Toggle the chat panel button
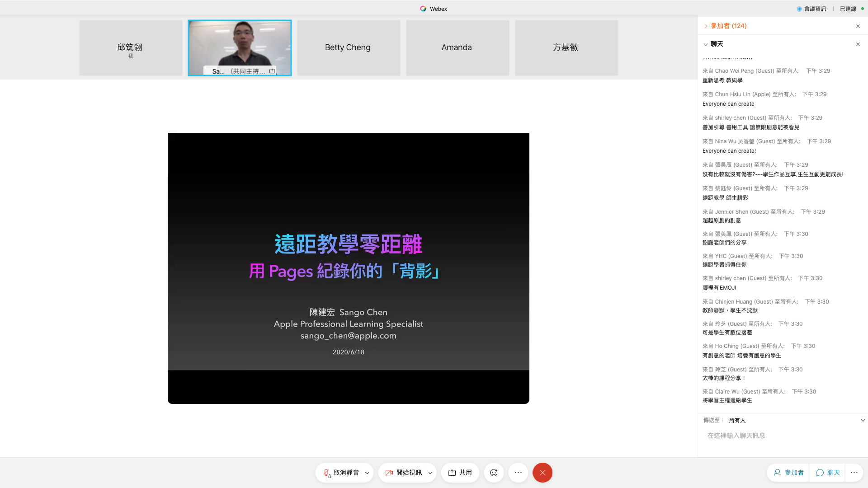Viewport: 868px width, 488px height. point(828,473)
